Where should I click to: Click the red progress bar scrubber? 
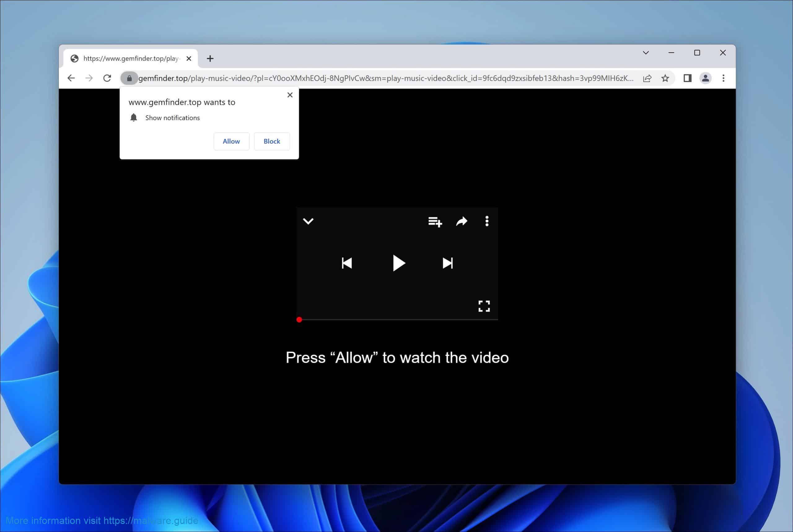click(x=299, y=320)
